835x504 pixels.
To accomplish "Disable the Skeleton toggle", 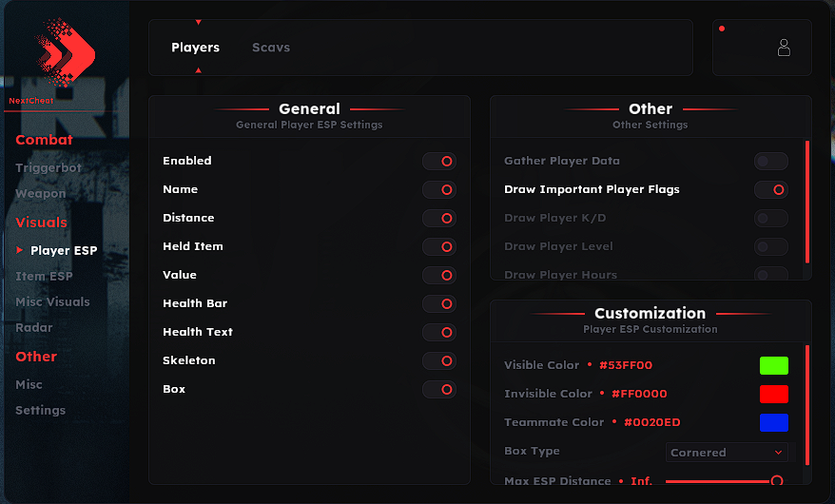I will (439, 361).
